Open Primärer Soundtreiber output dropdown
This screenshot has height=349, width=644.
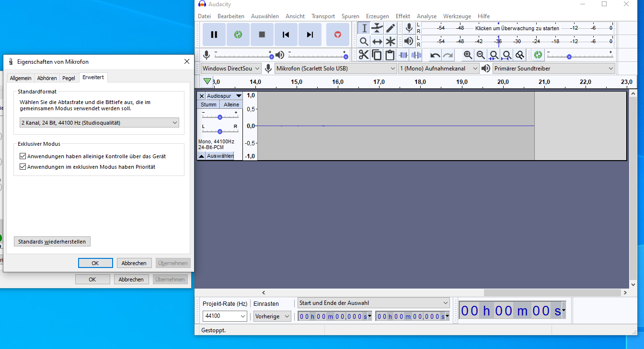coord(553,69)
